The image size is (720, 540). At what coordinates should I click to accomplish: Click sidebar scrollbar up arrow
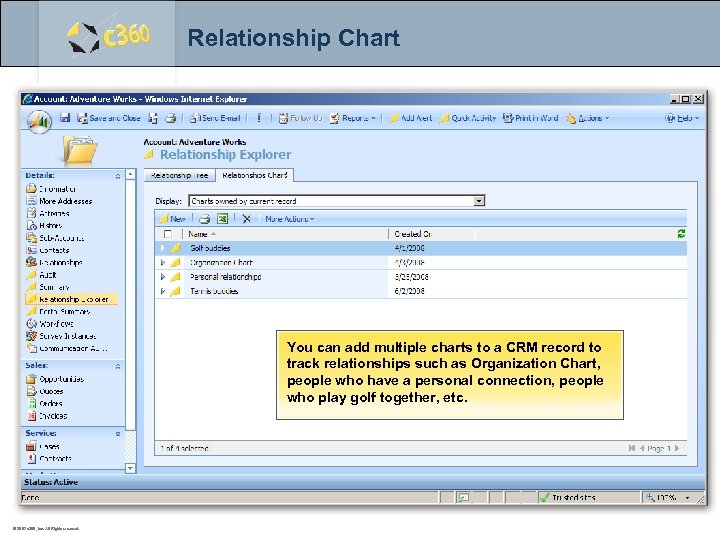[x=130, y=174]
